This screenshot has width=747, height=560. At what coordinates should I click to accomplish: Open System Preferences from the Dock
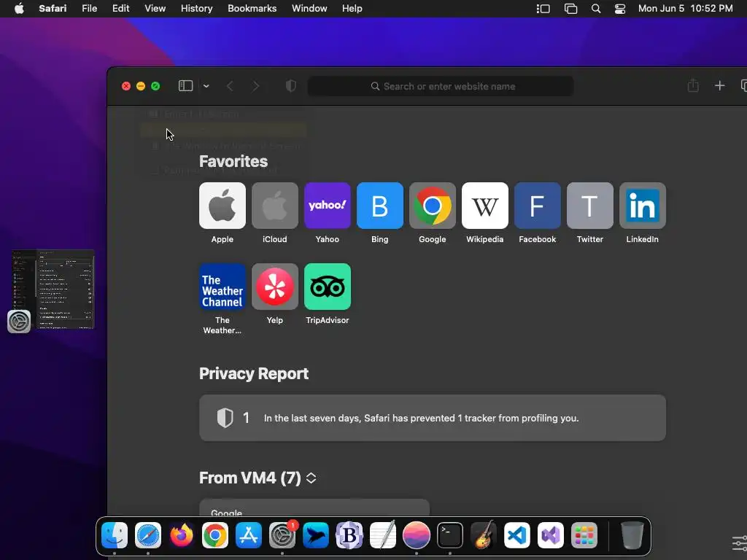pos(282,535)
